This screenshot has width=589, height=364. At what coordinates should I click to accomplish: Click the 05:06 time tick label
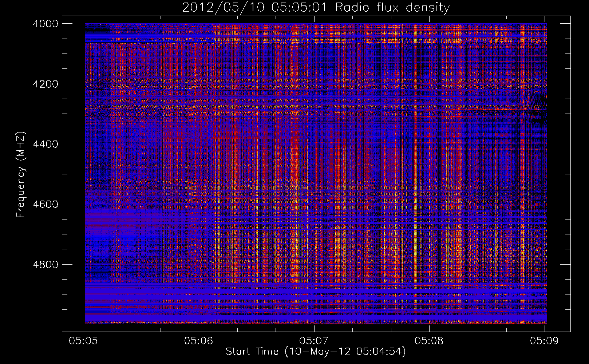coord(198,341)
